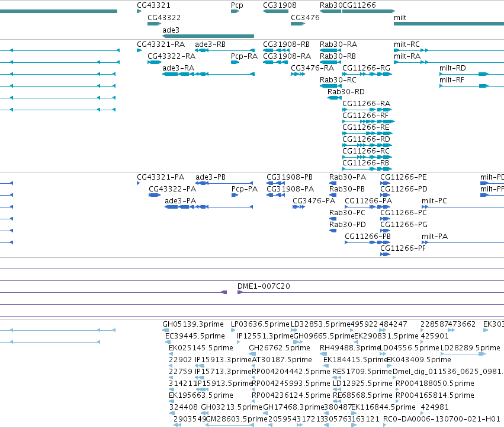Select the CG11266 gene label
This screenshot has width=504, height=428.
359,5
